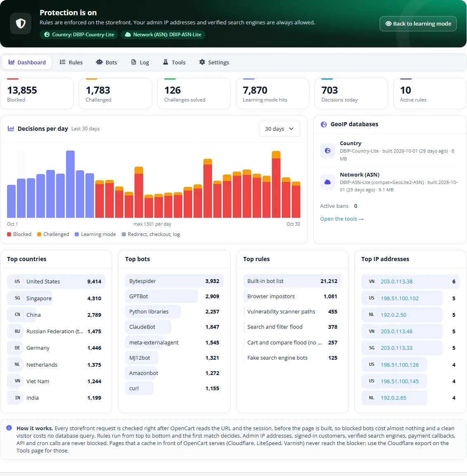Image resolution: width=467 pixels, height=476 pixels.
Task: Select the ClaudeBot row
Action: pos(174,327)
